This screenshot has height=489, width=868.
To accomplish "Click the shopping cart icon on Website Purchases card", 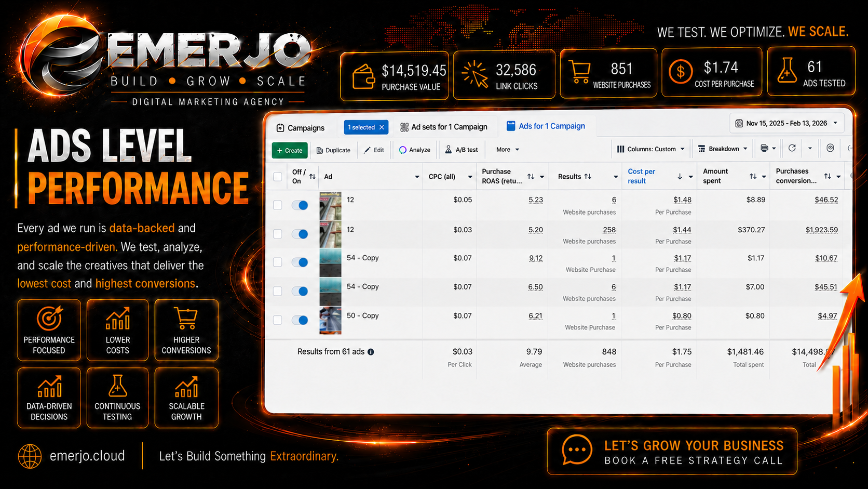I will click(579, 72).
